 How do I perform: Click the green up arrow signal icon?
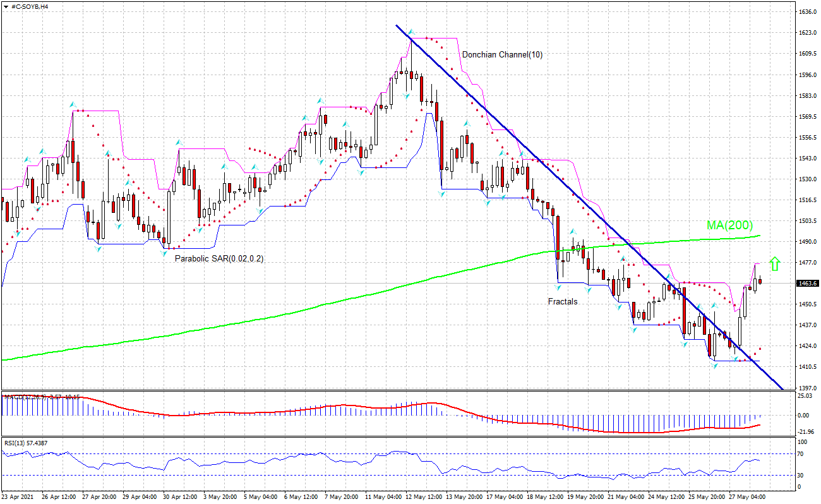[775, 263]
